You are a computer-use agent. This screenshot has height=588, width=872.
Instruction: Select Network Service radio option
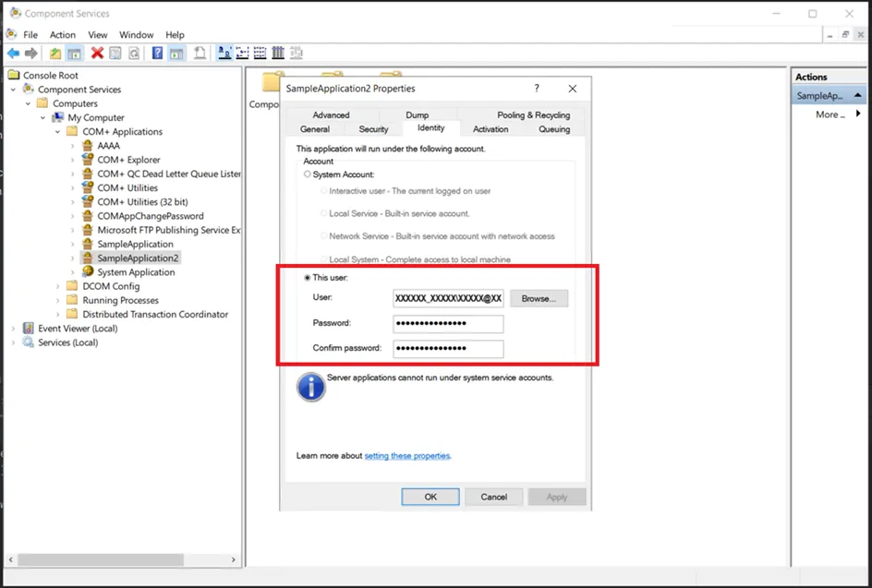point(323,236)
